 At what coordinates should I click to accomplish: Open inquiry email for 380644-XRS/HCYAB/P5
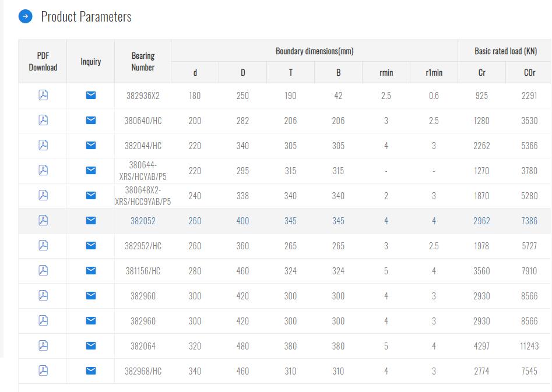click(x=90, y=170)
